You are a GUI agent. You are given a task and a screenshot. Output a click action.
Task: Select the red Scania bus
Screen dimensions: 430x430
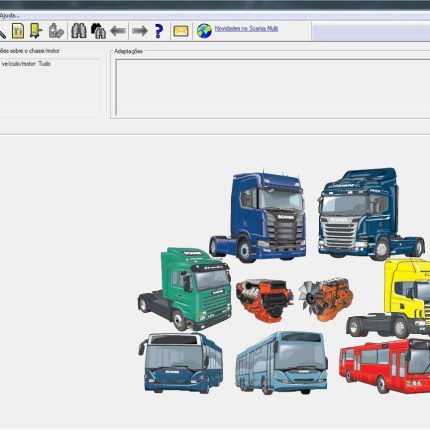(385, 366)
